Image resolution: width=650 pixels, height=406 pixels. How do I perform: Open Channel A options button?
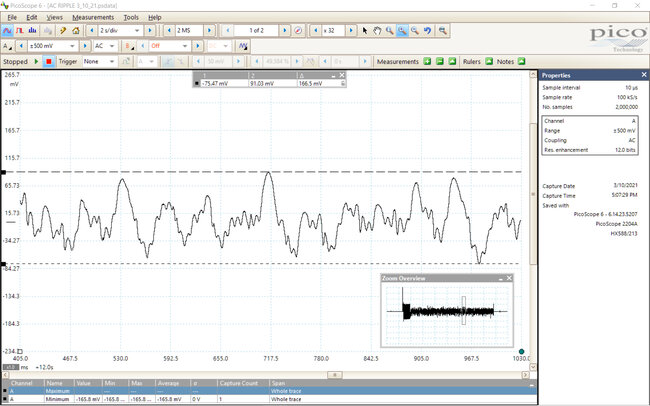point(8,46)
